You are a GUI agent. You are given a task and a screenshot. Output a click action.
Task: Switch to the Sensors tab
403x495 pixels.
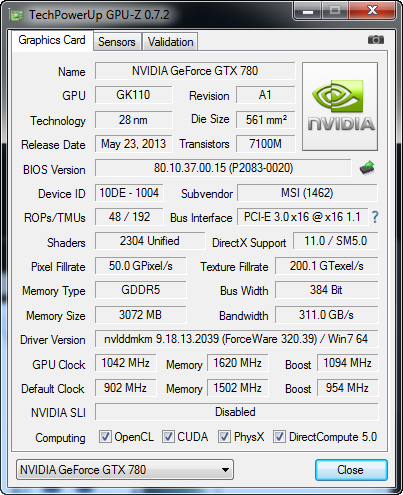[117, 42]
